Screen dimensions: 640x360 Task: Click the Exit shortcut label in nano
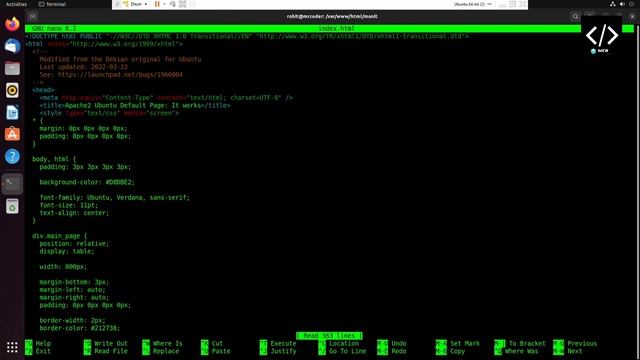coord(43,351)
